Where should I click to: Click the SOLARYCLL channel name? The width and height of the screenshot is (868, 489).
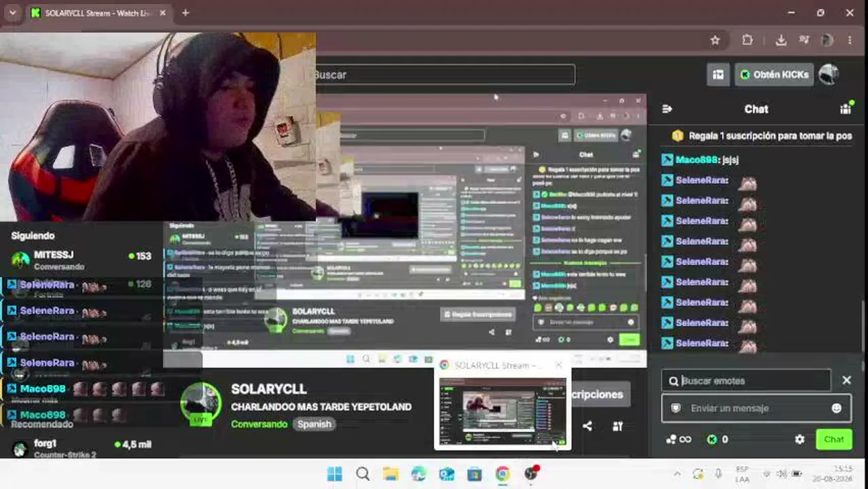click(x=269, y=389)
